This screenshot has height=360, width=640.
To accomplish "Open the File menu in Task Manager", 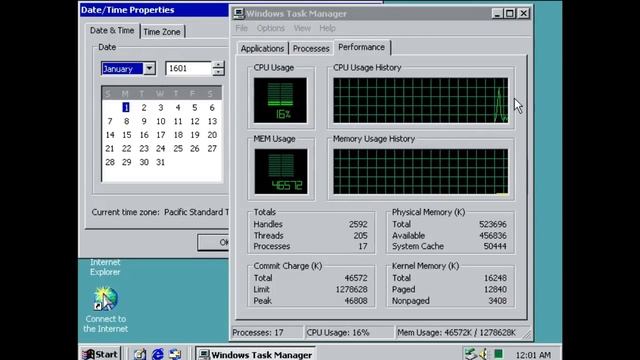I will tap(242, 28).
